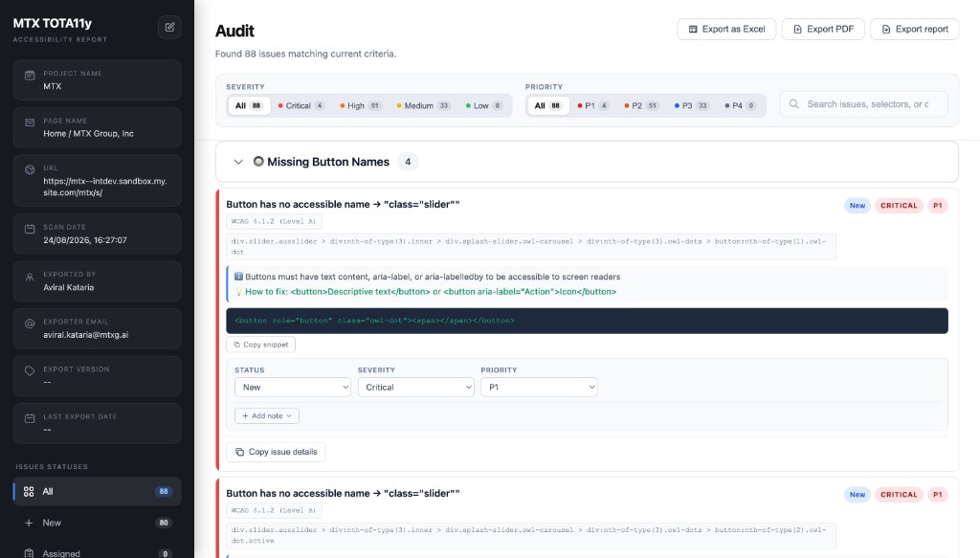Click the MTX TOTA11y sidebar title
Screen dimensions: 980x558
[53, 23]
